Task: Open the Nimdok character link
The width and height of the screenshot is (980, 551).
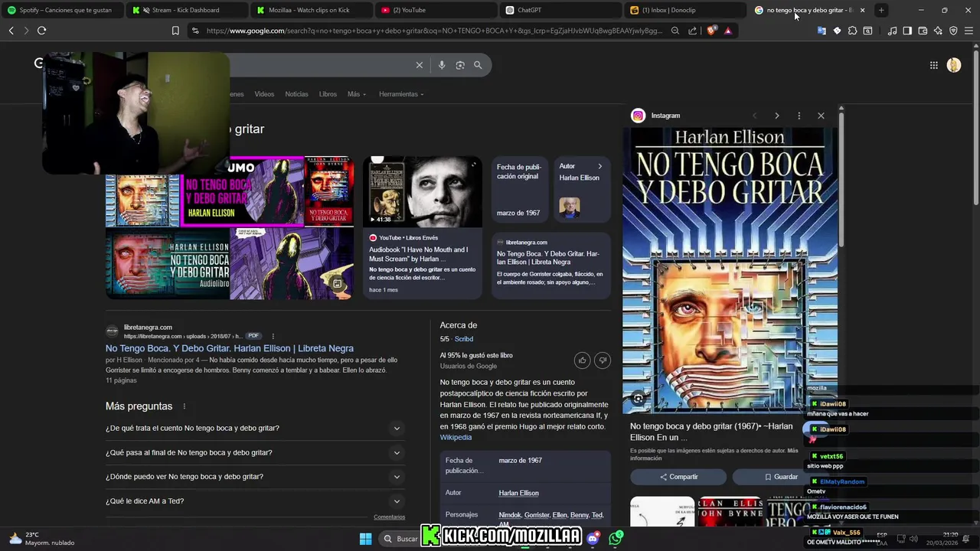Action: 509,515
